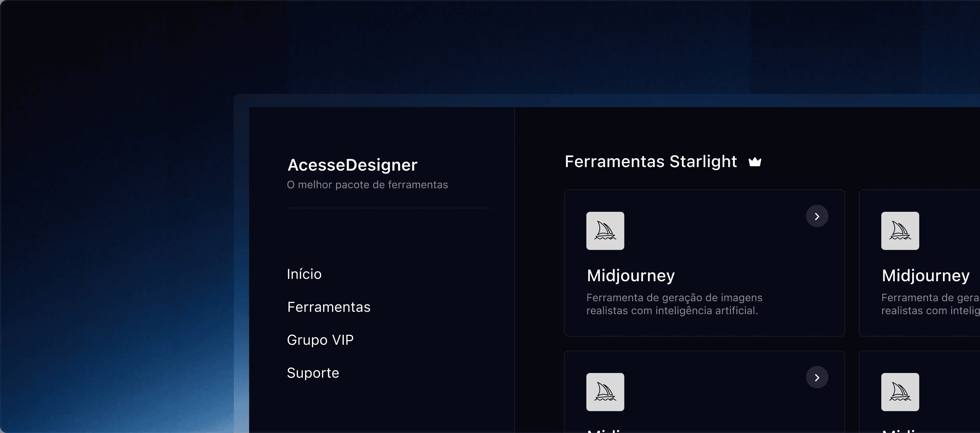The height and width of the screenshot is (433, 980).
Task: Open first Midjourney card with arrow chevron
Action: pyautogui.click(x=817, y=216)
